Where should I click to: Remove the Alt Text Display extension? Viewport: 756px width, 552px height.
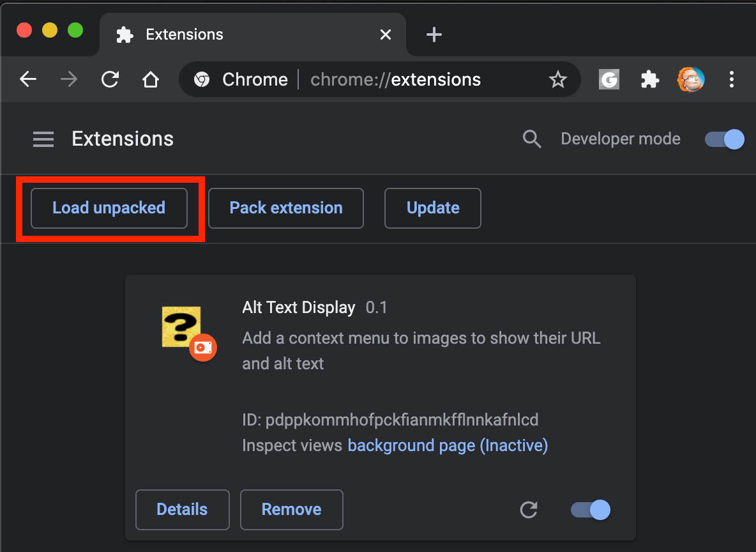pyautogui.click(x=291, y=509)
